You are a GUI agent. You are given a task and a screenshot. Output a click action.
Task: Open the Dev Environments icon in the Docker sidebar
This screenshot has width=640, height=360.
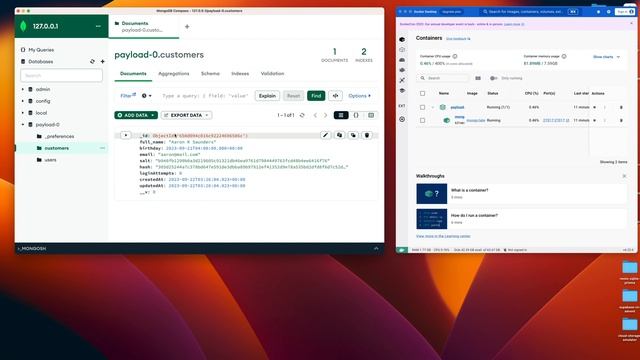[402, 70]
